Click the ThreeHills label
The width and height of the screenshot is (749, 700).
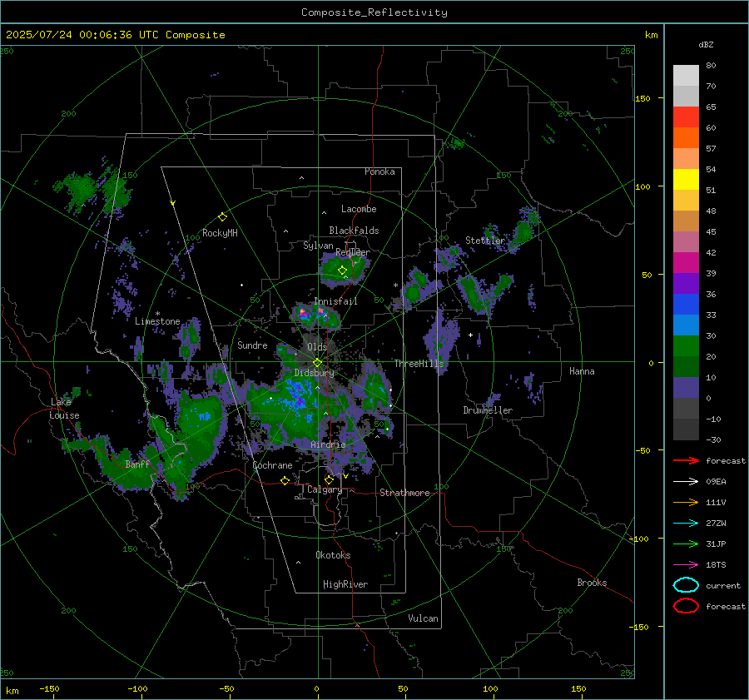[x=419, y=364]
